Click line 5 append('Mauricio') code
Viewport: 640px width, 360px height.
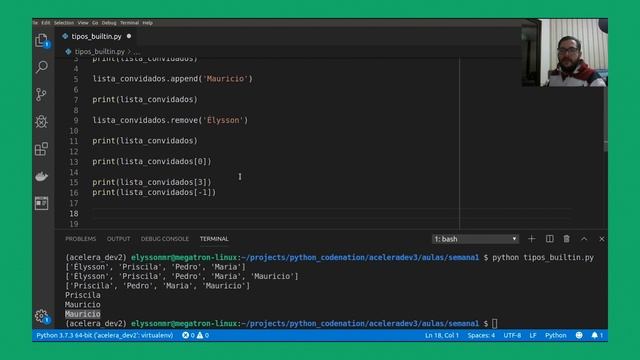[172, 79]
